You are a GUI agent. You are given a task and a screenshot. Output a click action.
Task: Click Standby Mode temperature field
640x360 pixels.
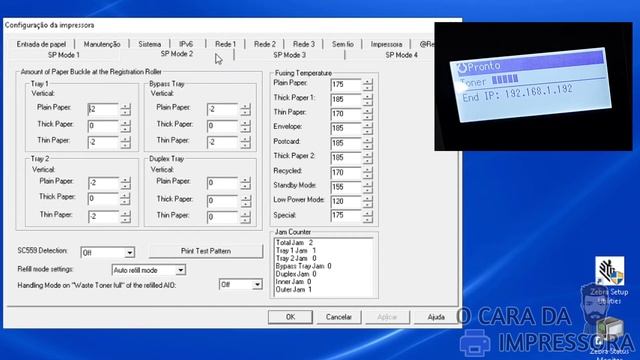coord(346,187)
